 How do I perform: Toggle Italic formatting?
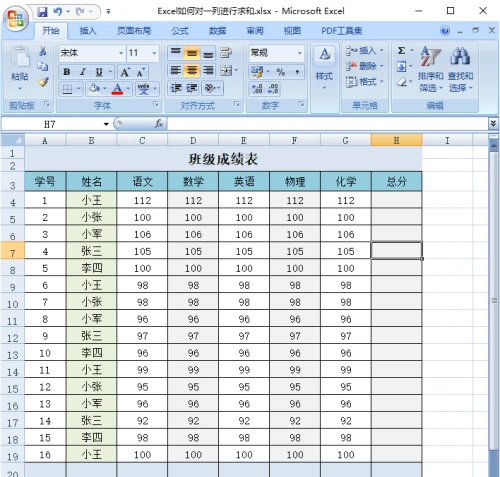coord(83,72)
